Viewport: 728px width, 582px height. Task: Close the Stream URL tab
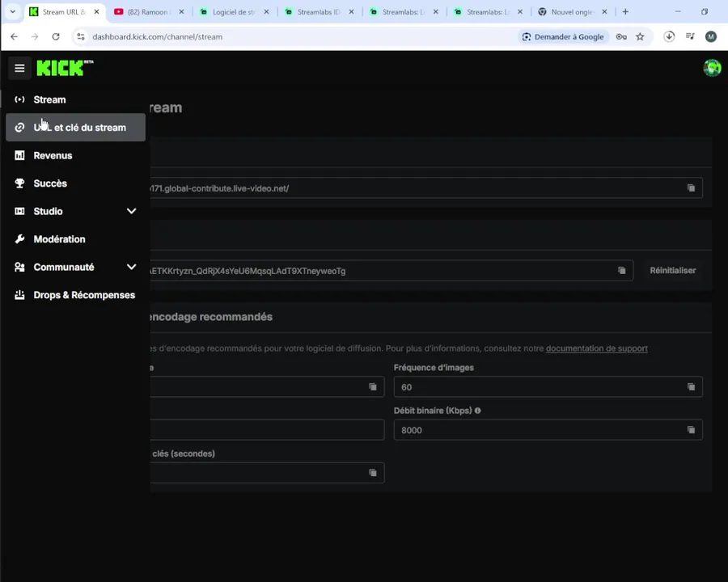coord(96,11)
